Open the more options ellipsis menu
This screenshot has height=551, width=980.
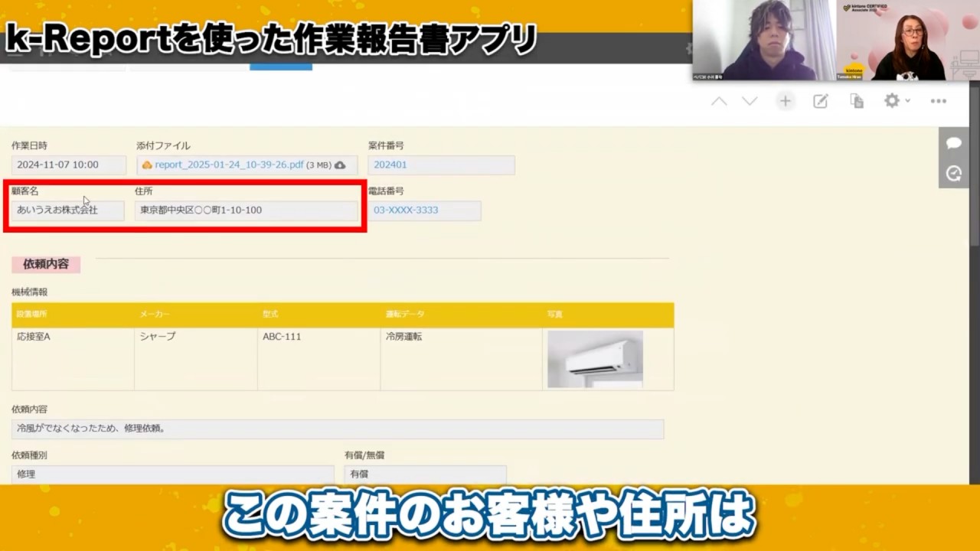tap(939, 100)
